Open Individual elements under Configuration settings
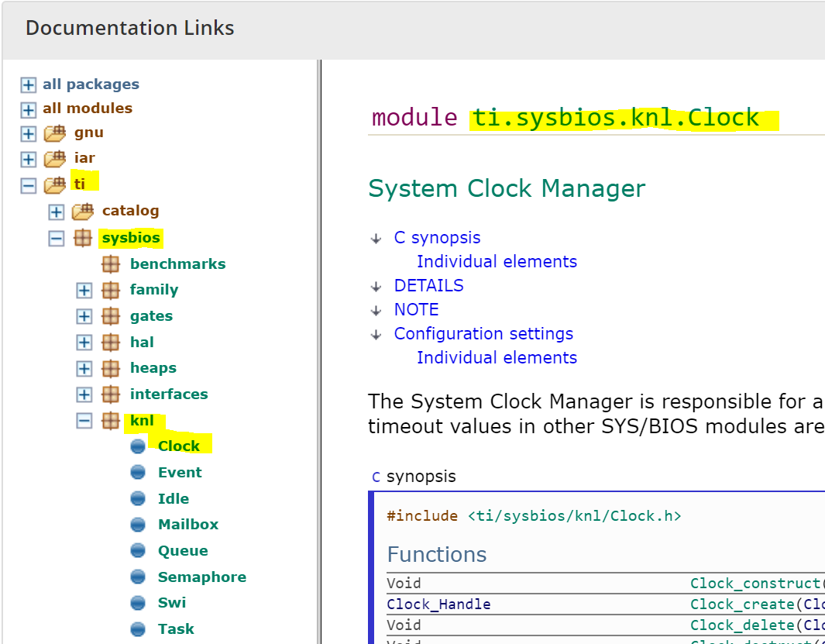The image size is (825, 644). tap(497, 358)
